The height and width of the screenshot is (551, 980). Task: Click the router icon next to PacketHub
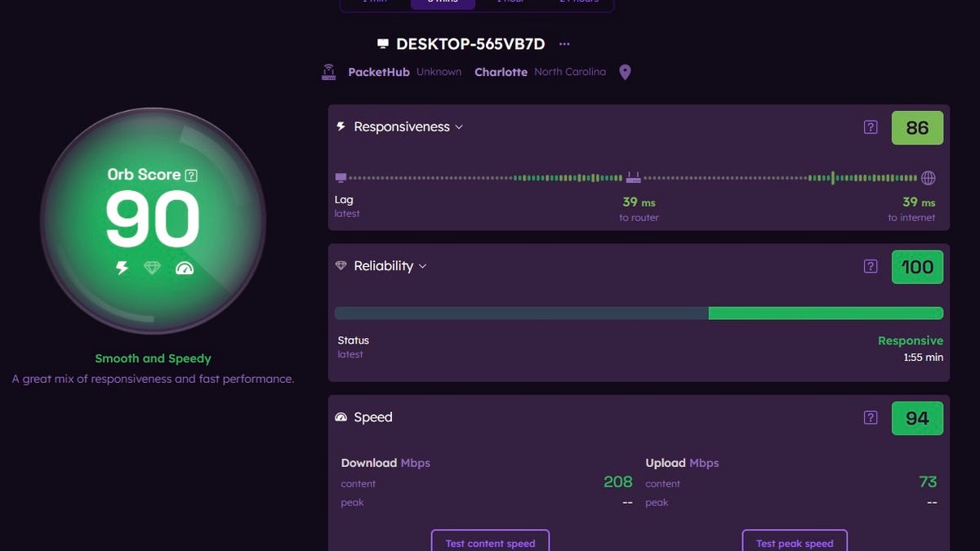point(330,73)
